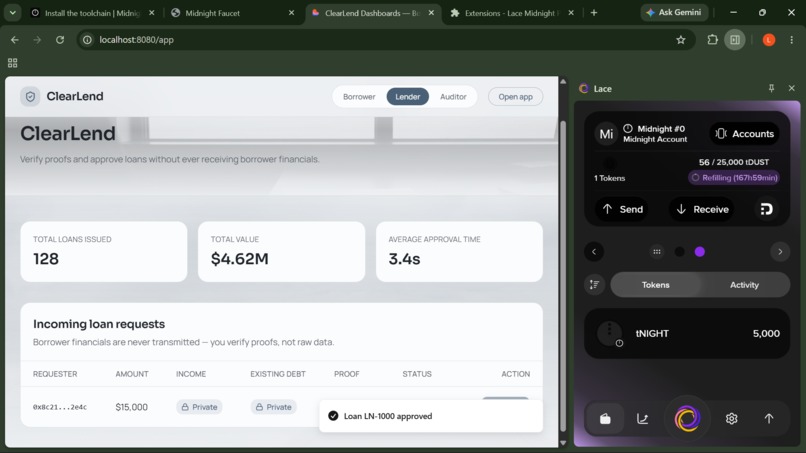Switch to Extensions - Lace Midnight tab
The height and width of the screenshot is (453, 806).
(510, 13)
